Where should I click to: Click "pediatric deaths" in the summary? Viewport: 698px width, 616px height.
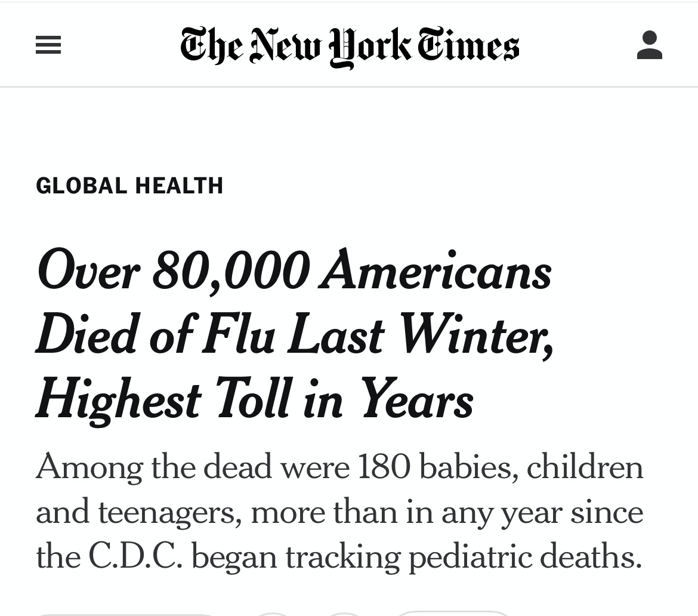click(524, 557)
